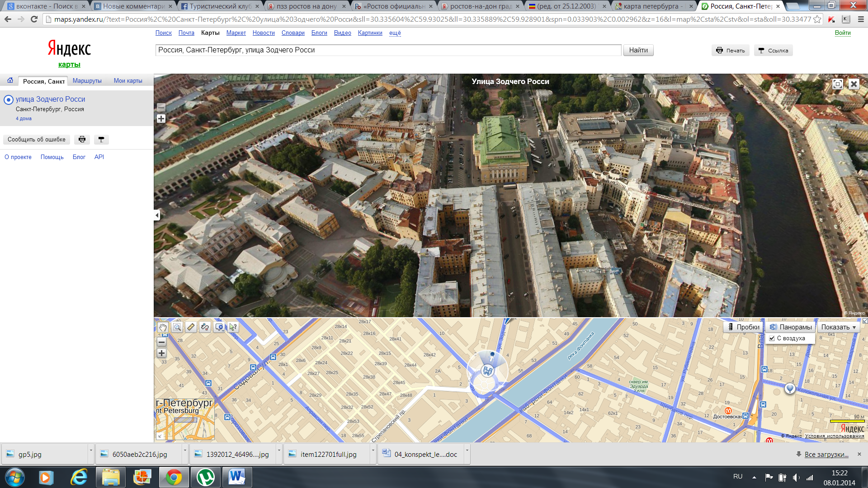The height and width of the screenshot is (488, 868).
Task: Open uTorrent from the taskbar
Action: [205, 477]
